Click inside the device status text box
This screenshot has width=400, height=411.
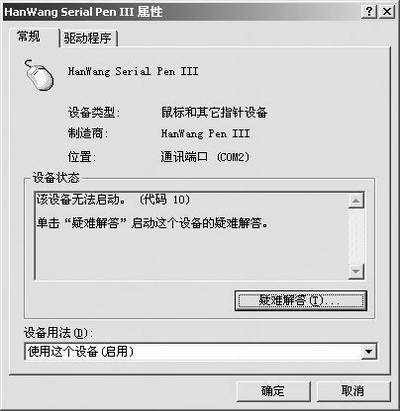point(192,236)
